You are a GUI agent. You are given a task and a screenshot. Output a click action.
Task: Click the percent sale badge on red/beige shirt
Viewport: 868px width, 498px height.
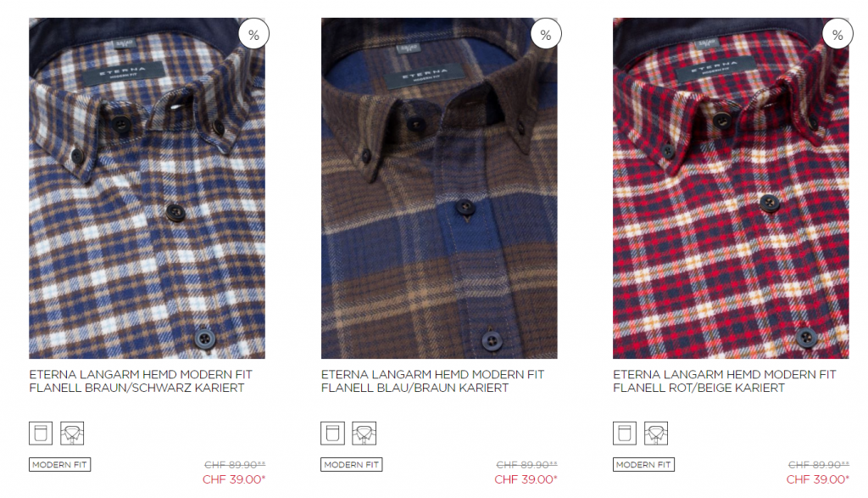pos(837,34)
